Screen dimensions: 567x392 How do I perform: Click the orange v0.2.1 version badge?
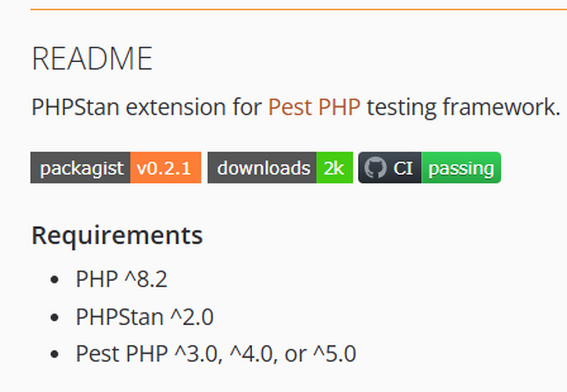[165, 168]
